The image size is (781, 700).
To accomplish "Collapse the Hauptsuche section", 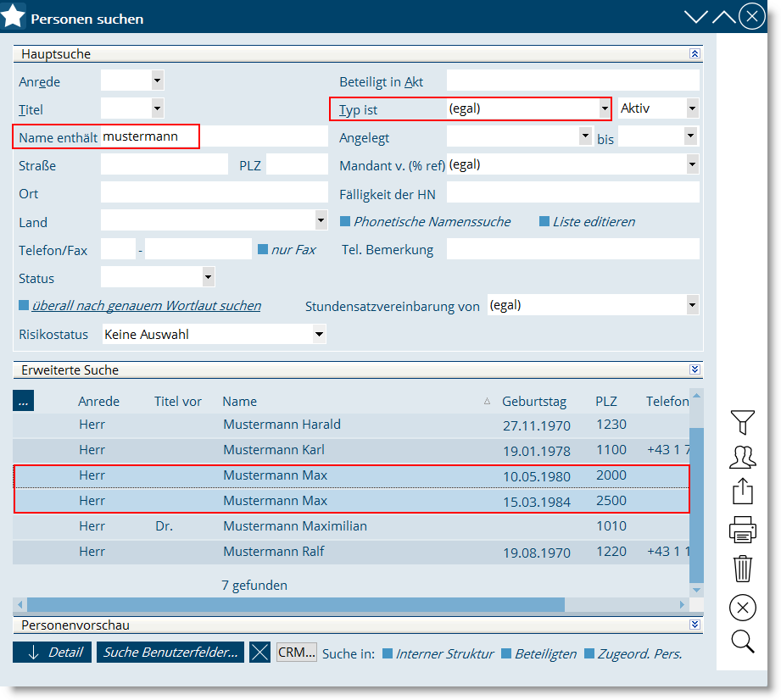I will click(695, 53).
